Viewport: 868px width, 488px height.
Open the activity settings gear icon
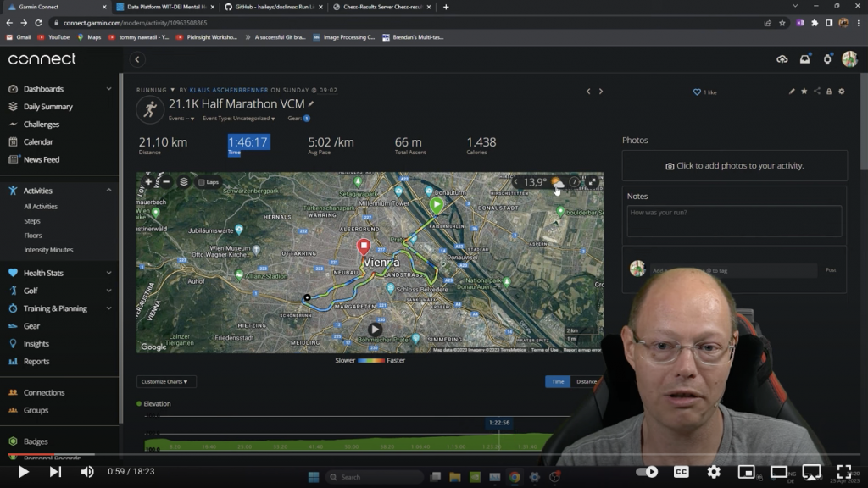pos(842,91)
